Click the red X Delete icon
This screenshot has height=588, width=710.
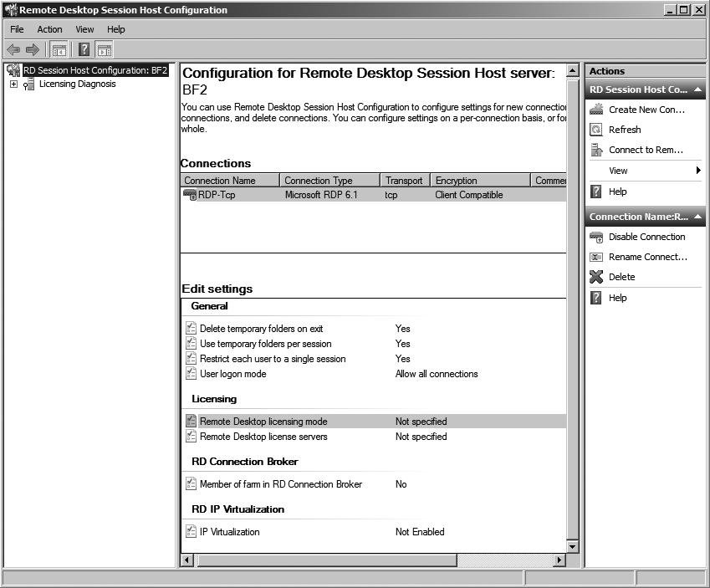pyautogui.click(x=596, y=277)
